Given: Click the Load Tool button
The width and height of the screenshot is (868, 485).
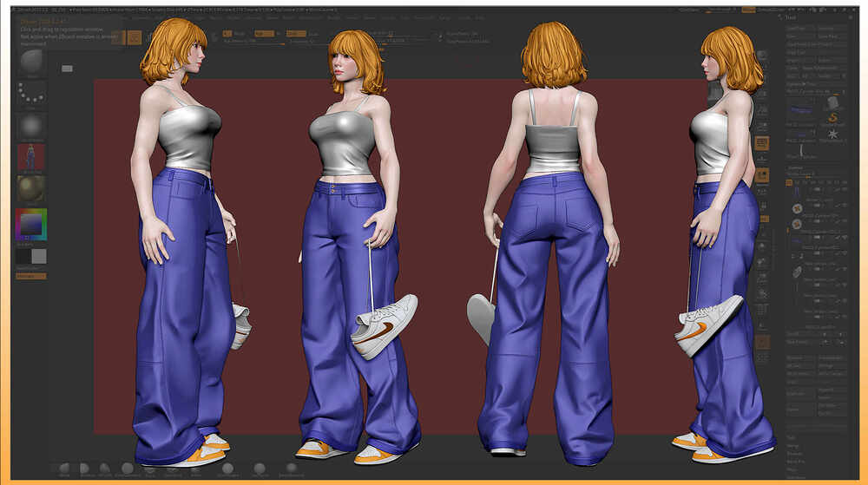Looking at the screenshot, I should point(800,29).
